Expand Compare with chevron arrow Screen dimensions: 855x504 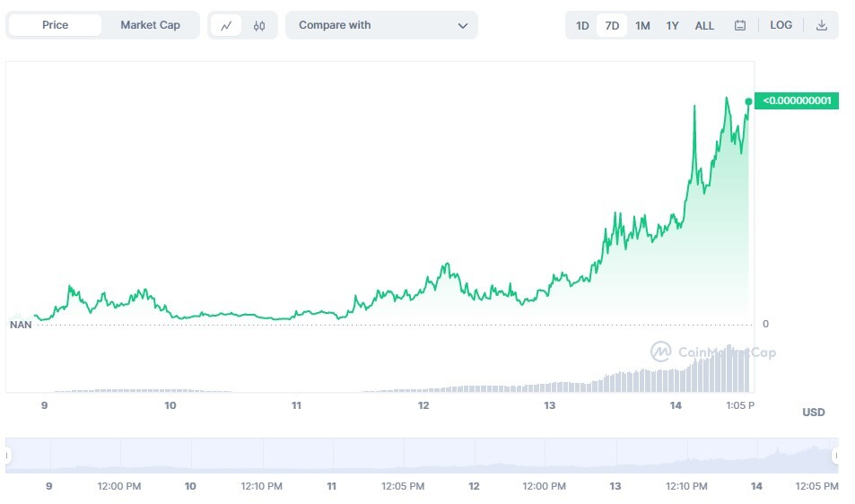point(463,26)
